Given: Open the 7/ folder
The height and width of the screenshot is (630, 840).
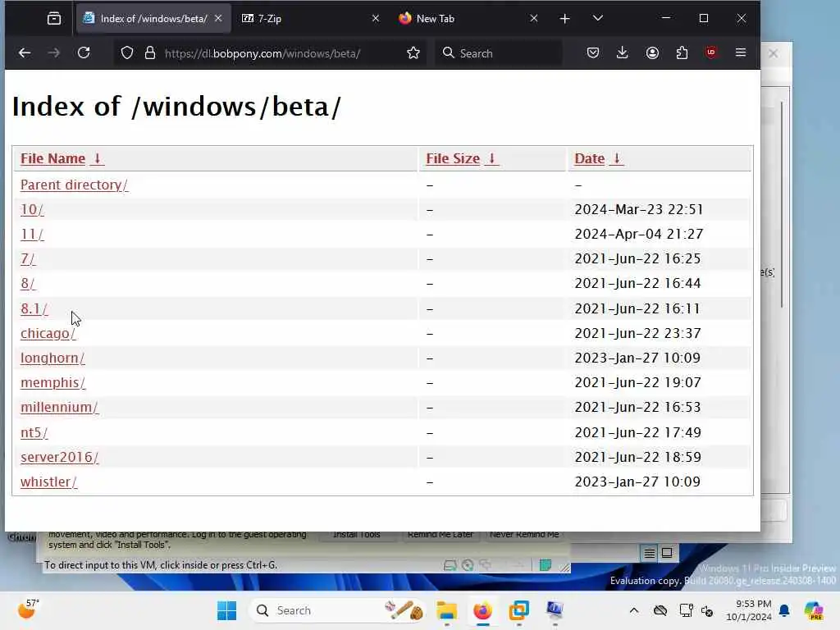Looking at the screenshot, I should click(x=28, y=258).
